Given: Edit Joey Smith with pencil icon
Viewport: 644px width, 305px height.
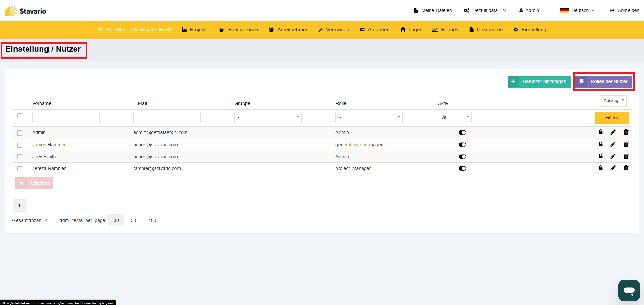Looking at the screenshot, I should (x=613, y=156).
